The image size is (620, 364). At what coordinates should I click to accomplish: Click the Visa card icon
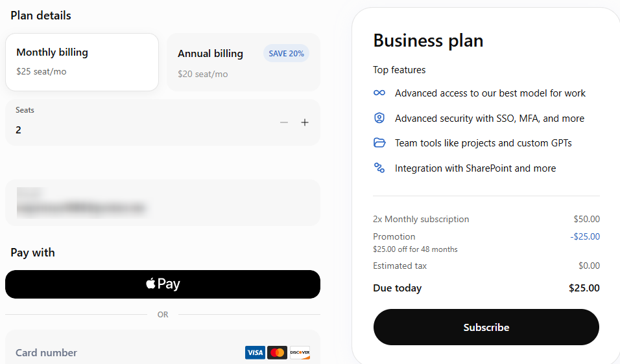[x=255, y=352]
